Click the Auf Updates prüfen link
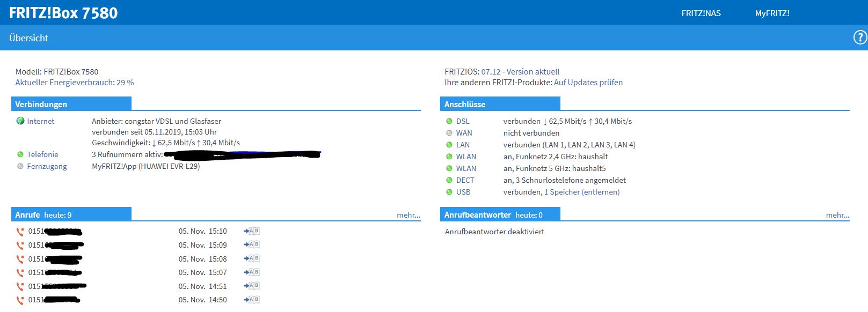The width and height of the screenshot is (868, 312). (x=588, y=83)
